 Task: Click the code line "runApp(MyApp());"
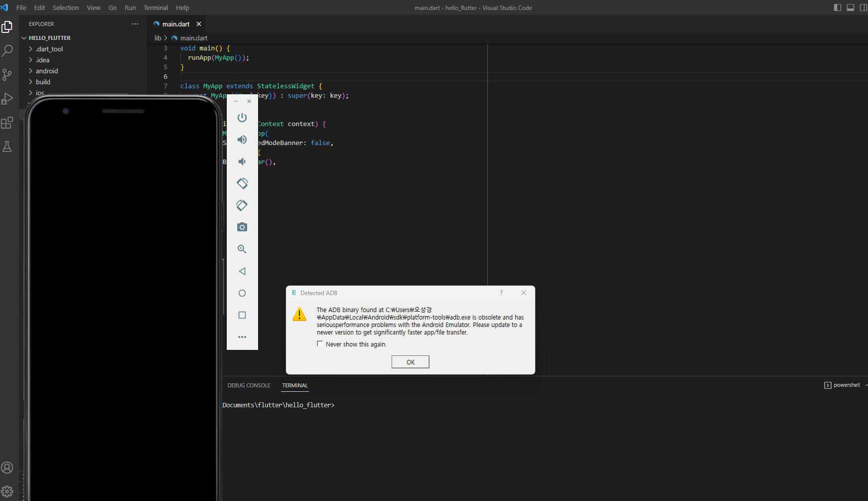[x=218, y=58]
